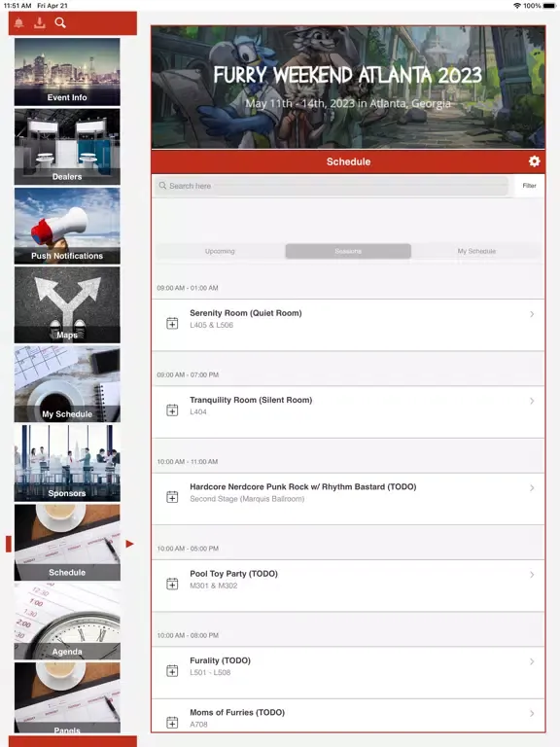This screenshot has height=747, width=560.
Task: Select Moms of Furries (TODO) title
Action: tap(237, 713)
